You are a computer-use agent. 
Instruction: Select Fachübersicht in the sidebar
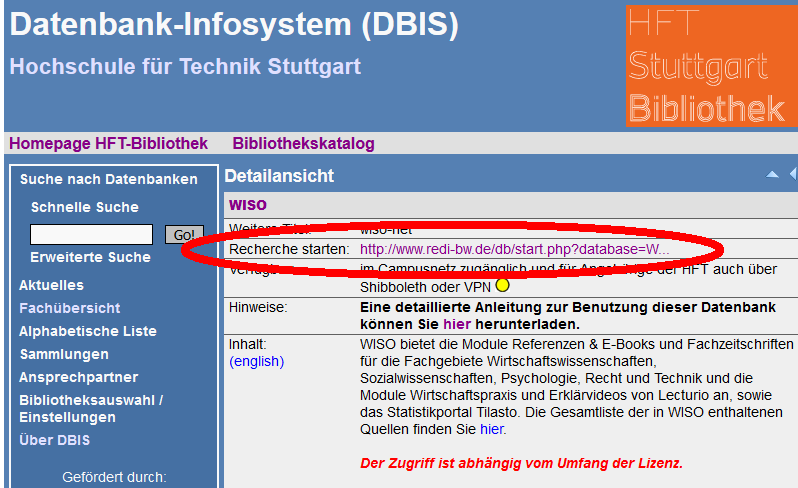tap(70, 308)
